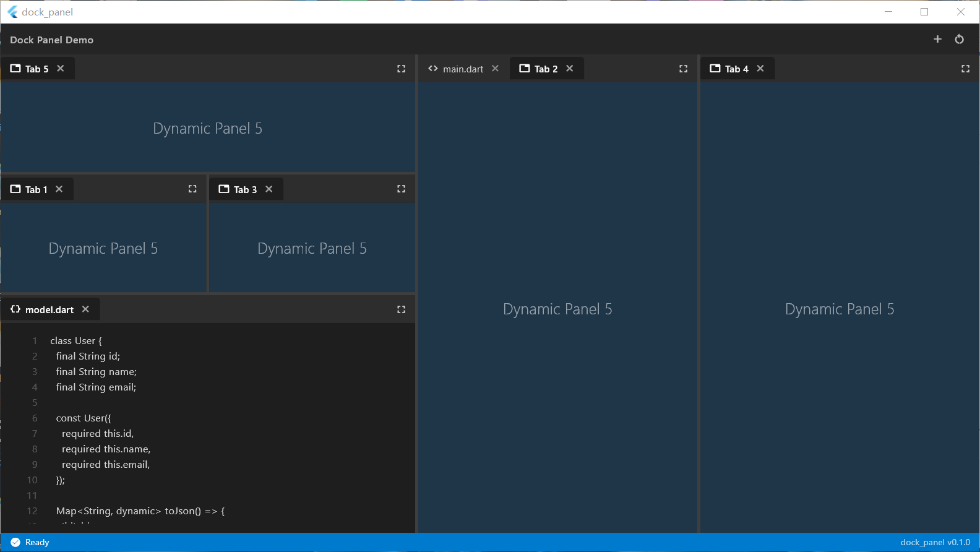Click the 'final String id;' line
The height and width of the screenshot is (552, 980).
coord(88,356)
